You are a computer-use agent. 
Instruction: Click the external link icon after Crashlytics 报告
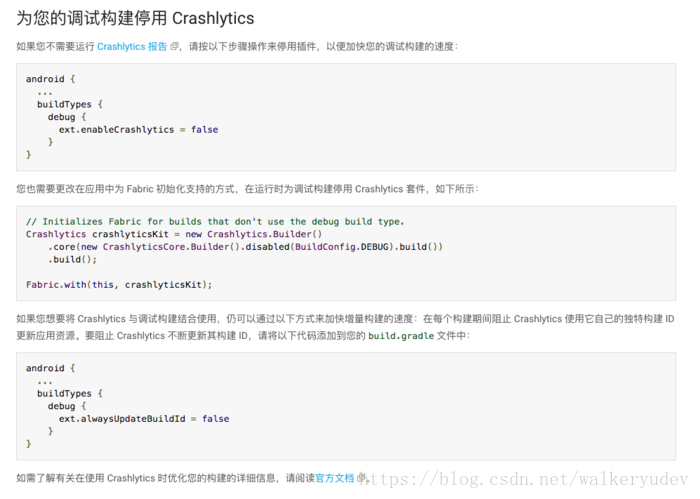point(175,46)
